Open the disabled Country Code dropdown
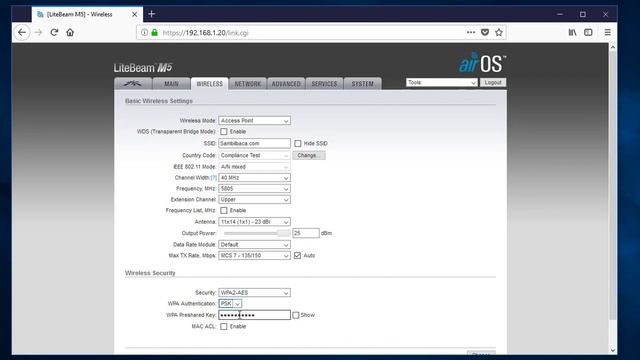The height and width of the screenshot is (360, 640). 254,156
